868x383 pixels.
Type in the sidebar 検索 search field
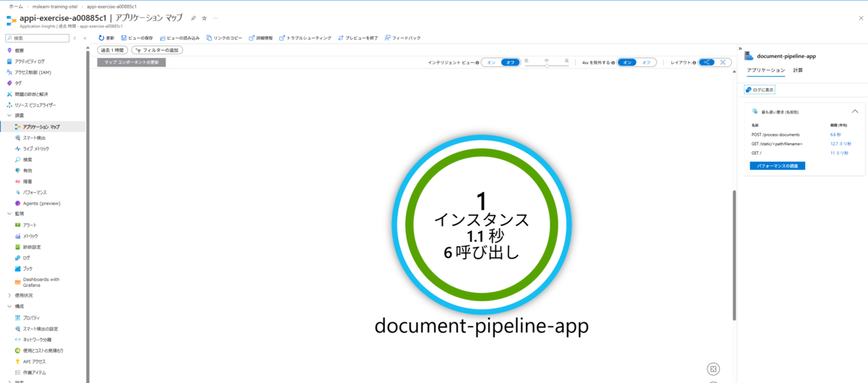pos(37,38)
